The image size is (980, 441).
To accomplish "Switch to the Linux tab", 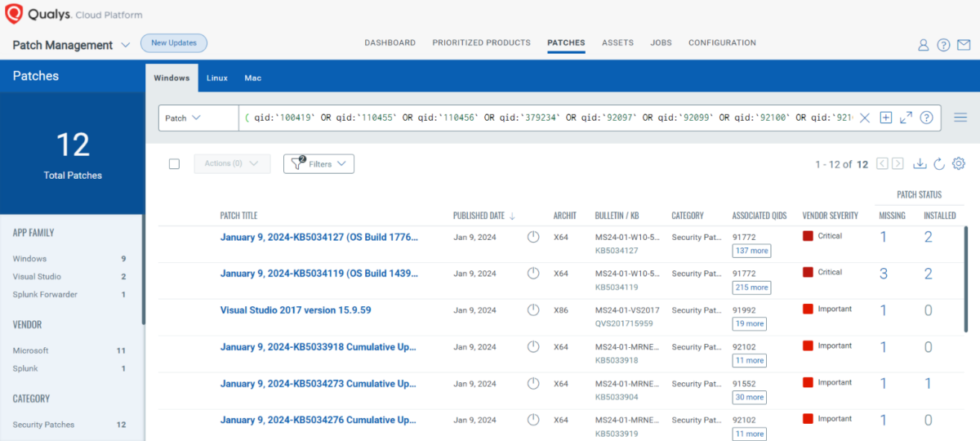I will coord(216,78).
